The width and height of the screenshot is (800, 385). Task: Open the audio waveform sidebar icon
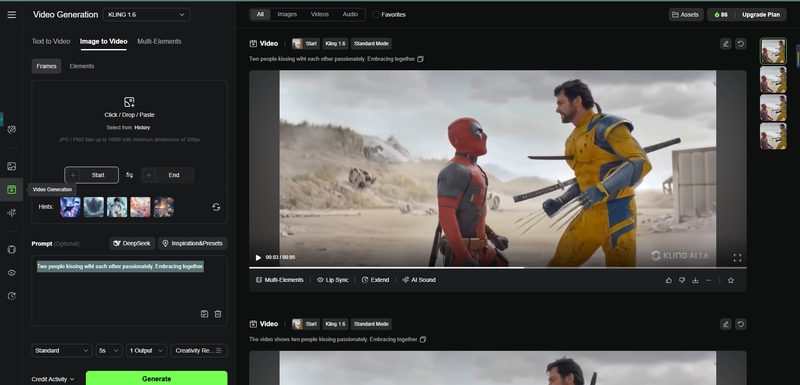click(x=12, y=213)
